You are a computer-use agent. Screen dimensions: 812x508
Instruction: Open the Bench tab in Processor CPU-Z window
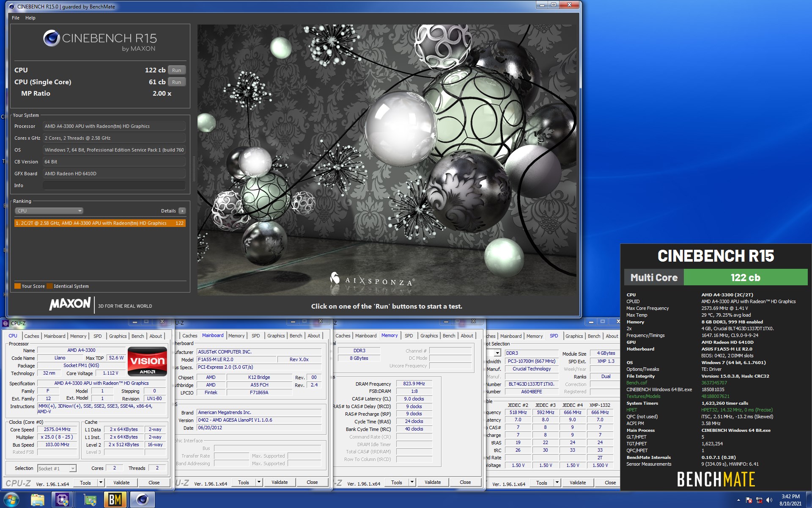coord(138,336)
